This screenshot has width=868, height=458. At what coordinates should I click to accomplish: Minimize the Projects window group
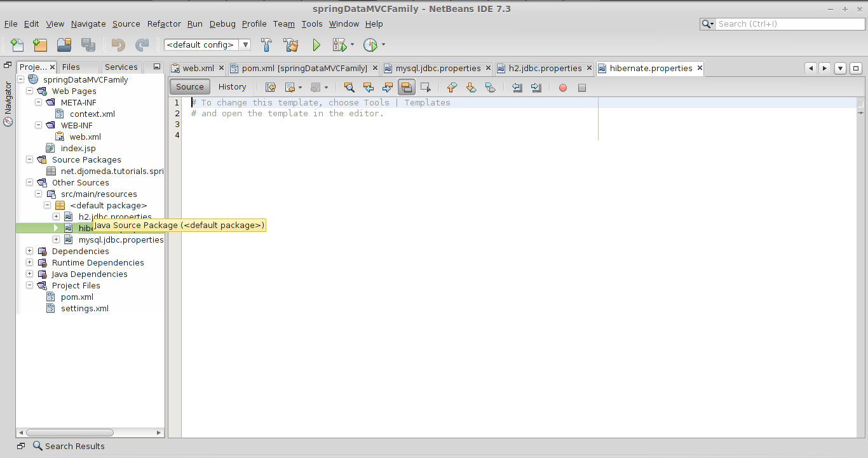157,67
